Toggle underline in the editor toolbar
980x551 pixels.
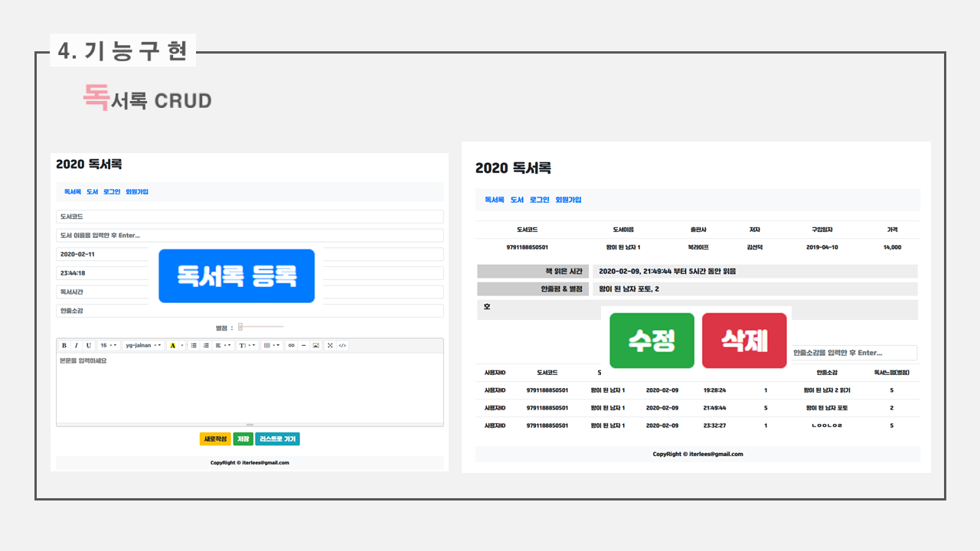pyautogui.click(x=88, y=346)
